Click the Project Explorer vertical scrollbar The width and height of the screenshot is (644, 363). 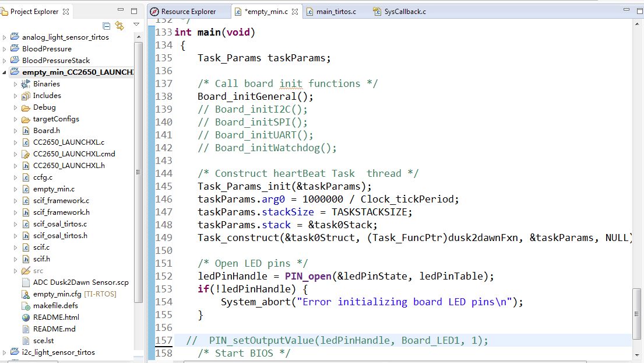(x=138, y=173)
